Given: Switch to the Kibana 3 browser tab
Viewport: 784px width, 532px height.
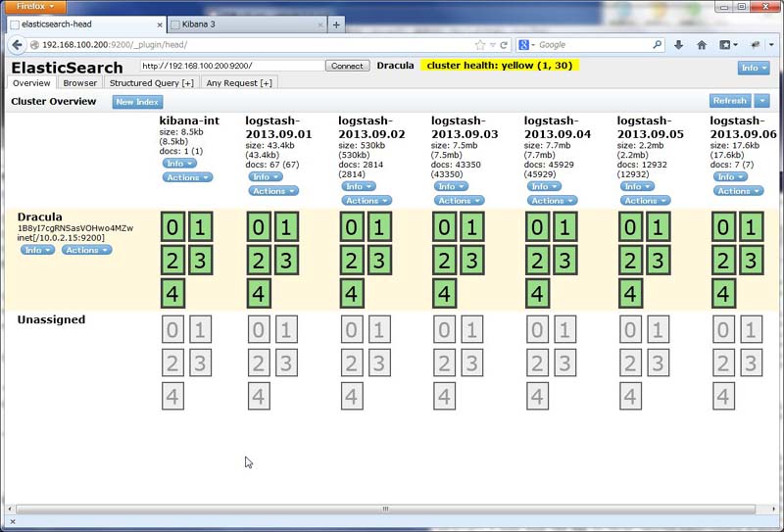Looking at the screenshot, I should 247,24.
